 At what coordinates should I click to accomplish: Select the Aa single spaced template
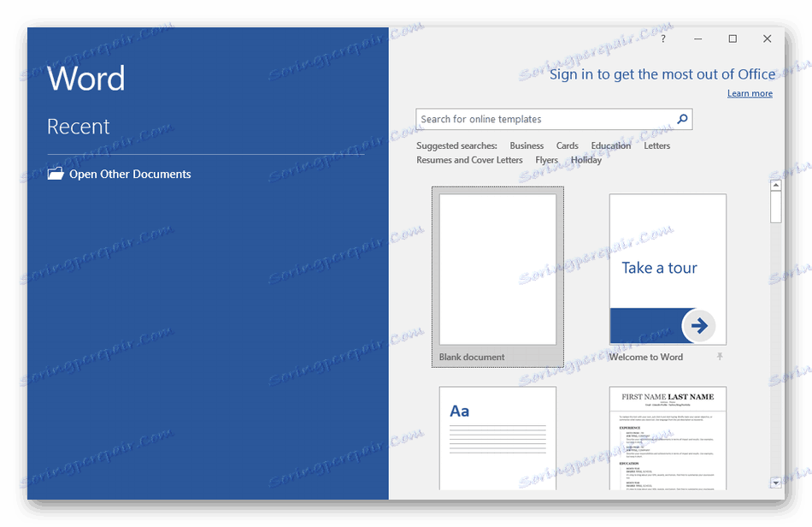(497, 438)
